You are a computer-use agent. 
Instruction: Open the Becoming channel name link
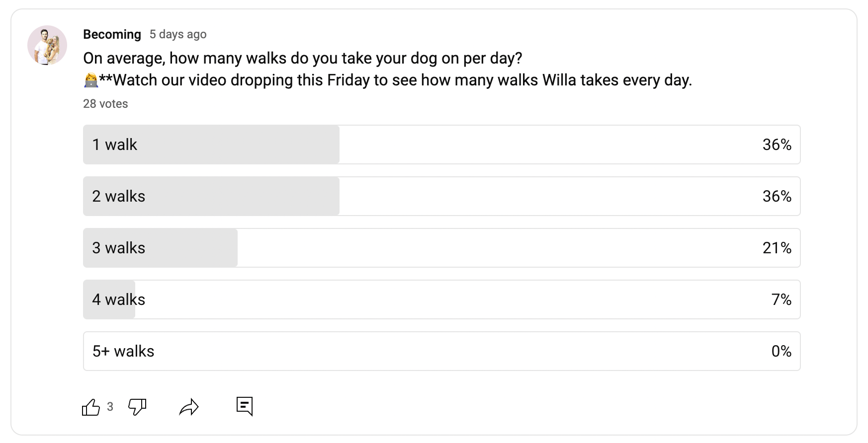coord(112,34)
